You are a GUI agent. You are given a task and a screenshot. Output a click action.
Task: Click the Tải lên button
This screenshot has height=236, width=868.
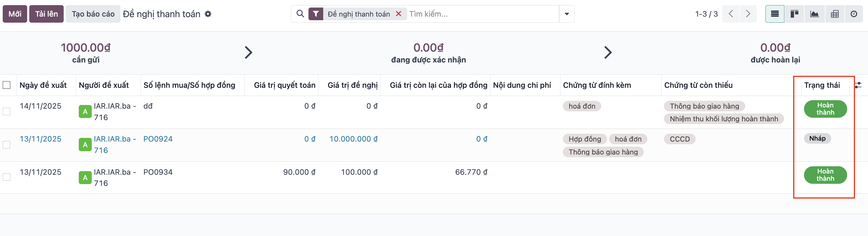click(46, 14)
